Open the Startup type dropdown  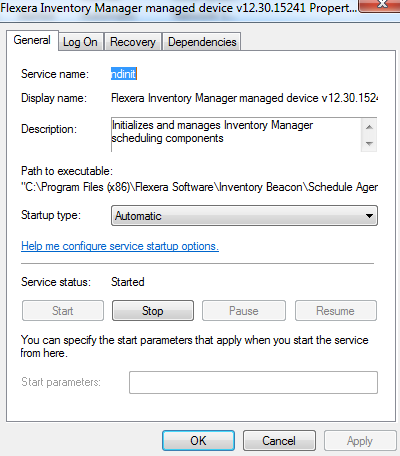(x=244, y=216)
